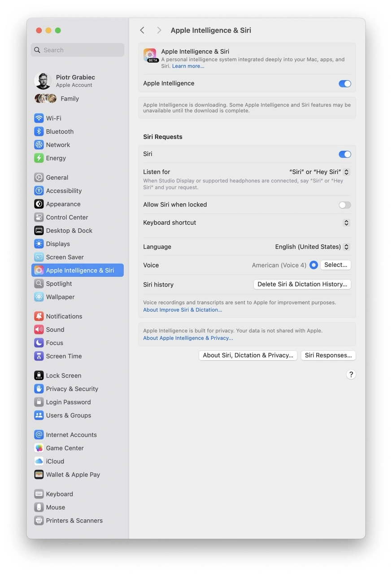Open General gear icon

click(x=39, y=178)
